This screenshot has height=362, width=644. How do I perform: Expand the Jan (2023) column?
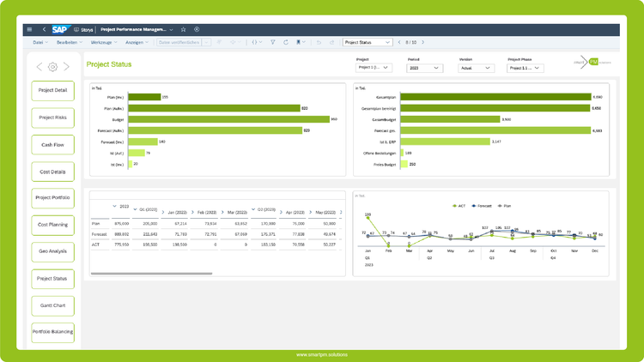click(163, 212)
